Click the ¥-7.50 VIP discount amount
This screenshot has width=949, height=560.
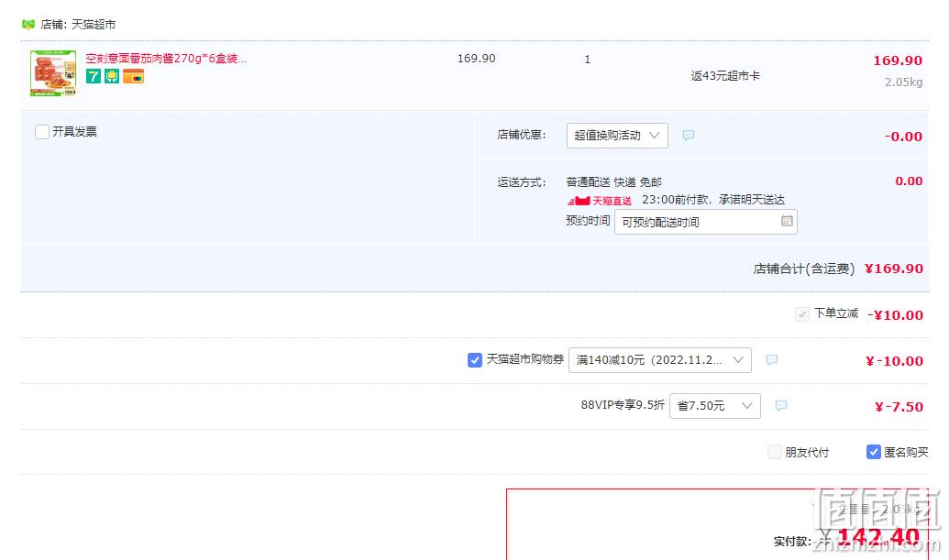point(899,407)
